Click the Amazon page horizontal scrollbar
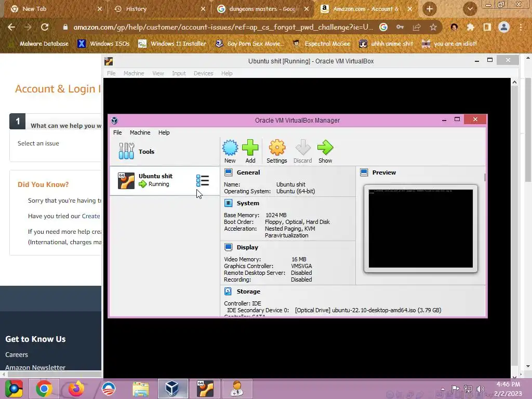This screenshot has width=532, height=399. click(55, 374)
